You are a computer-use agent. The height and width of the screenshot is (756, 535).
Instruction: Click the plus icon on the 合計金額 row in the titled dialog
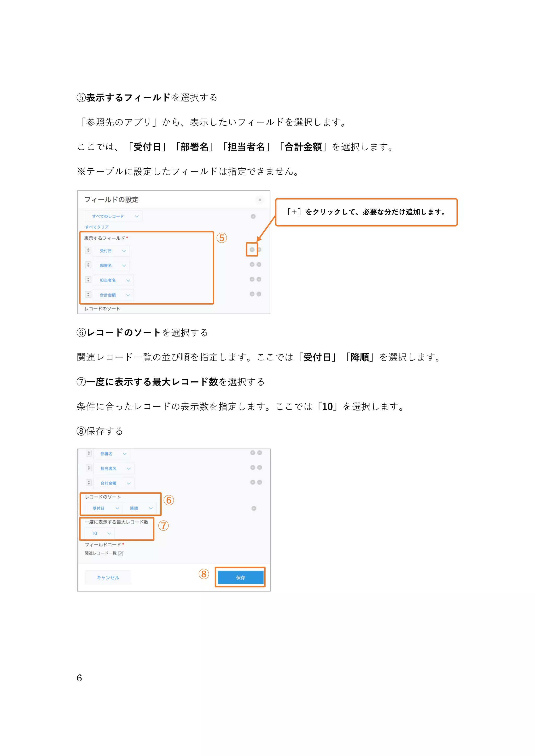coord(252,294)
